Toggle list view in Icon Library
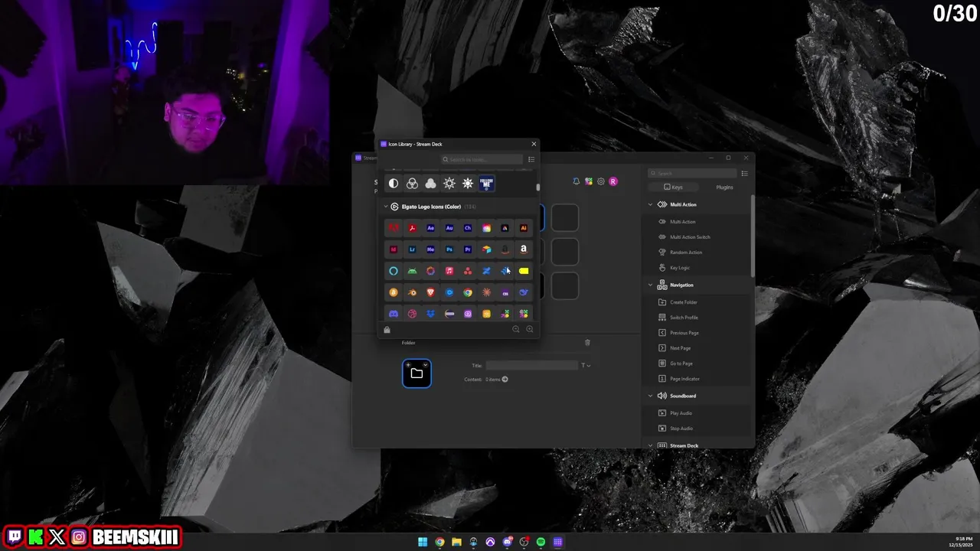This screenshot has width=980, height=551. [531, 159]
